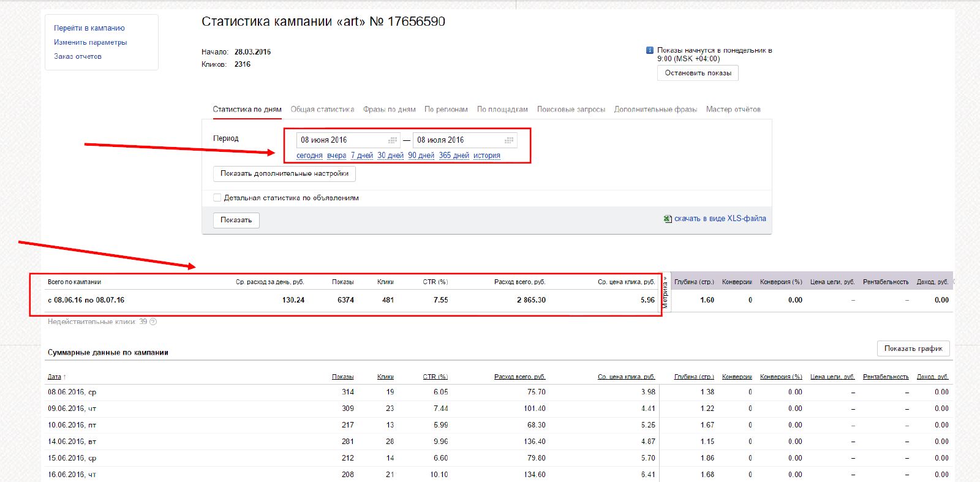This screenshot has height=482, width=980.
Task: Sort daily table by Доход, руб. header
Action: (x=933, y=377)
